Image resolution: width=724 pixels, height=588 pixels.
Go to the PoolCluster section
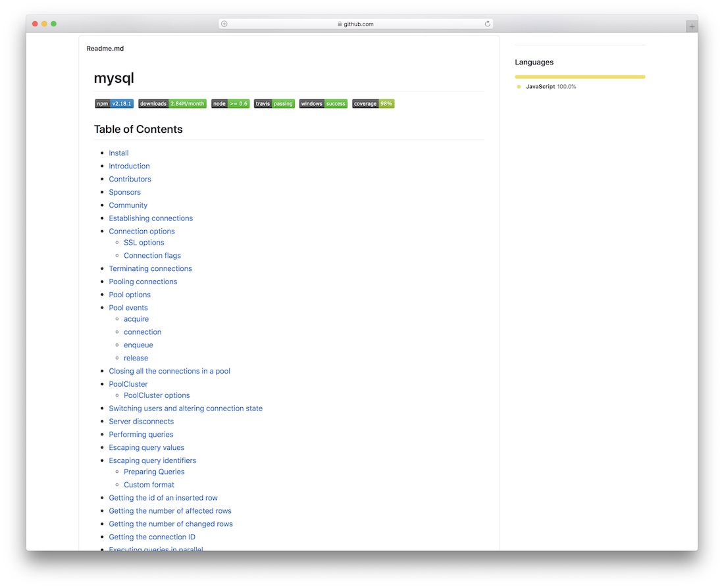click(x=128, y=384)
